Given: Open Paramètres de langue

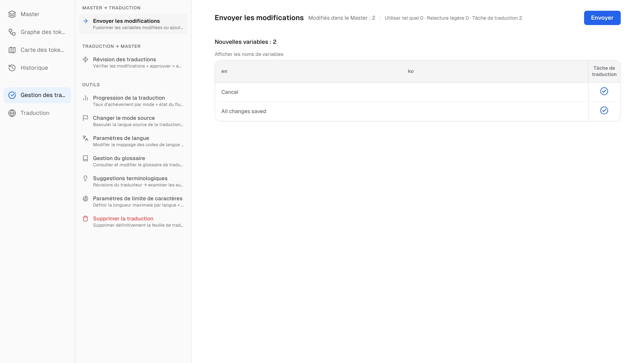Looking at the screenshot, I should click(133, 141).
